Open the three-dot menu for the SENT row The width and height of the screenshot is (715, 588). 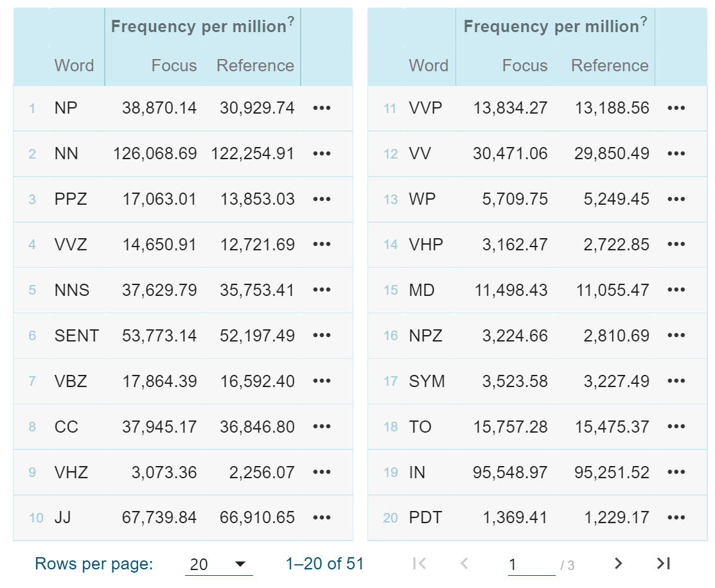point(322,336)
